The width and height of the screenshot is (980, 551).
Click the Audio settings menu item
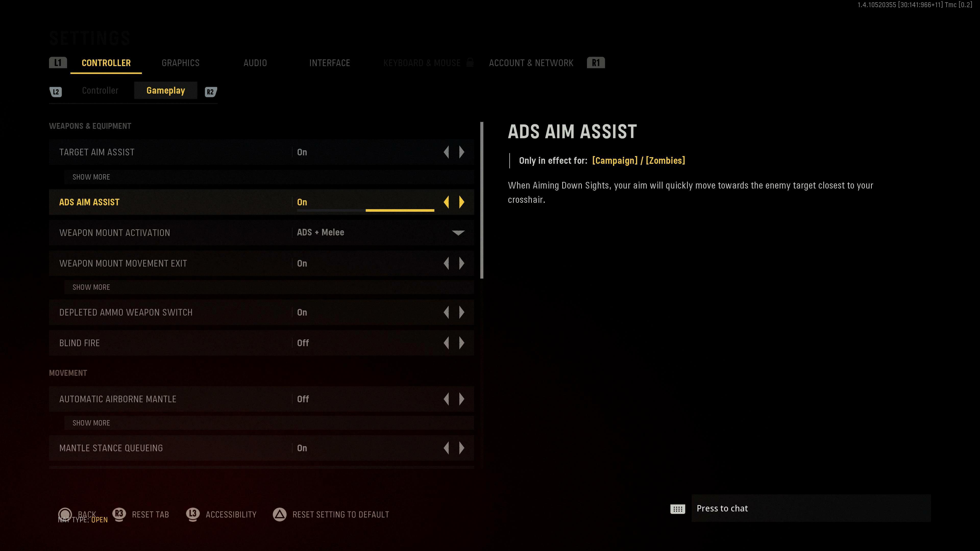click(x=255, y=62)
